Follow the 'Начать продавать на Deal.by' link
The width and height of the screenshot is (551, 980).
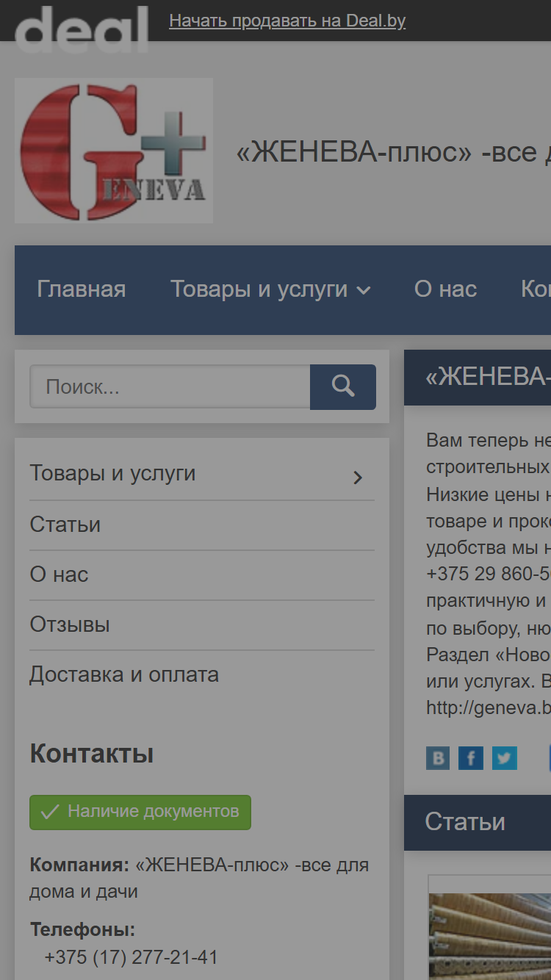(x=287, y=21)
